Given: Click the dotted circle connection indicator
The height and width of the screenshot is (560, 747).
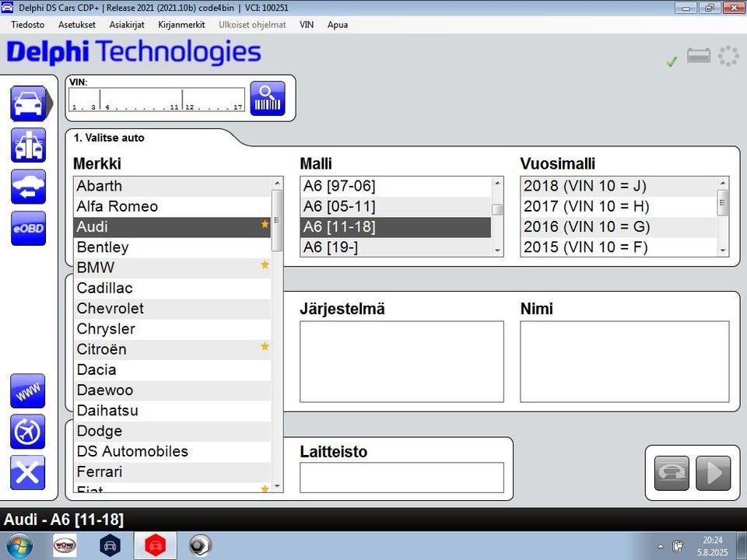Looking at the screenshot, I should (x=728, y=56).
